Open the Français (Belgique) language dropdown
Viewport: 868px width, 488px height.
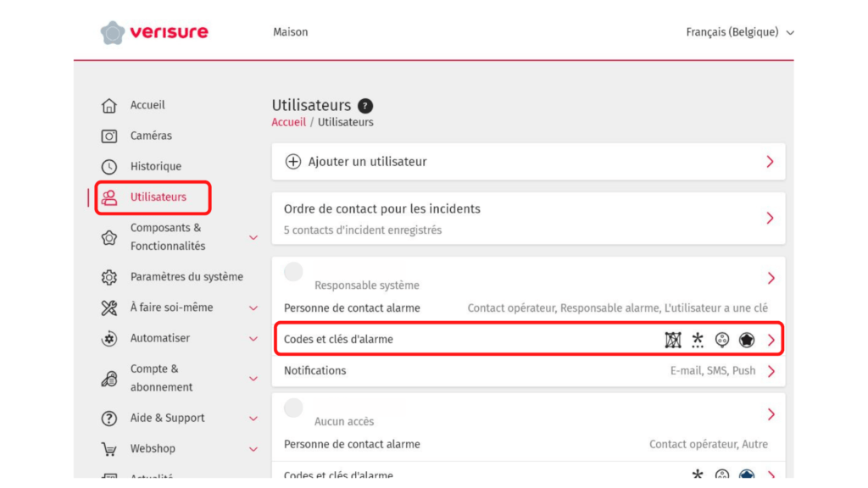point(740,32)
